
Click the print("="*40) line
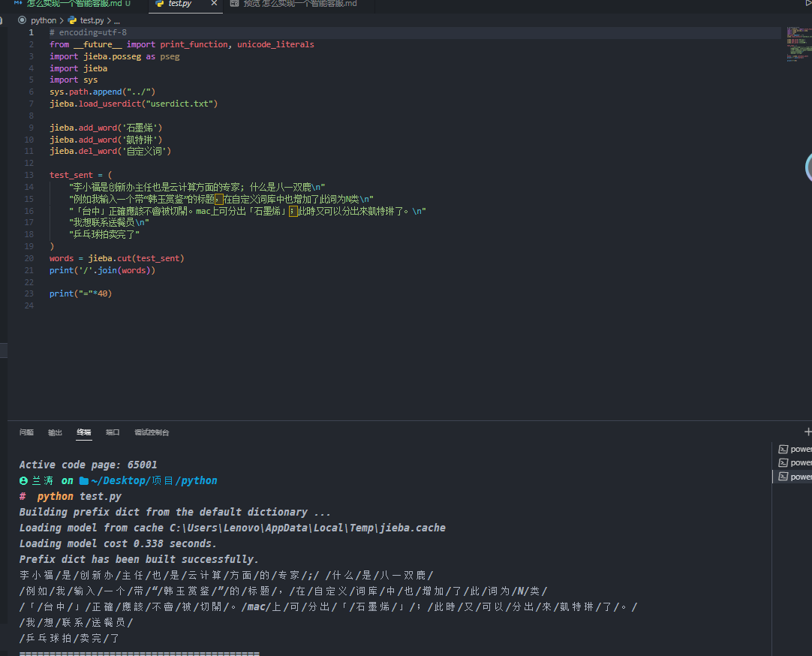coord(81,293)
